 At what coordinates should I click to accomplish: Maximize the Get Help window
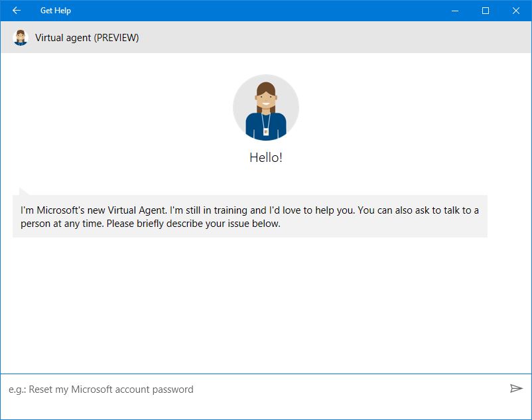[486, 11]
